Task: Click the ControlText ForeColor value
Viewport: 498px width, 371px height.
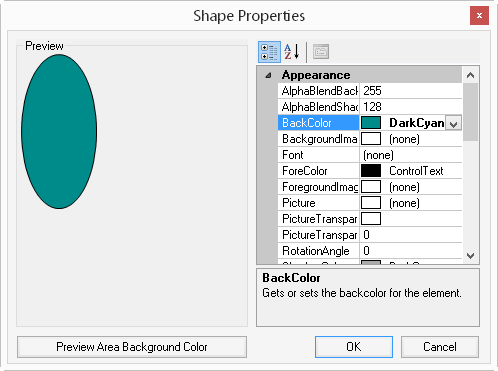Action: [x=416, y=171]
